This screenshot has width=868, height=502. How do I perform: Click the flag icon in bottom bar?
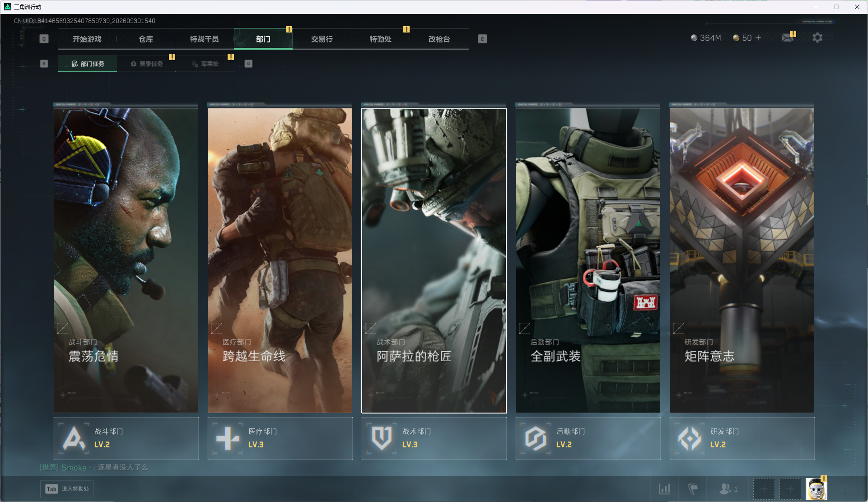(x=692, y=489)
